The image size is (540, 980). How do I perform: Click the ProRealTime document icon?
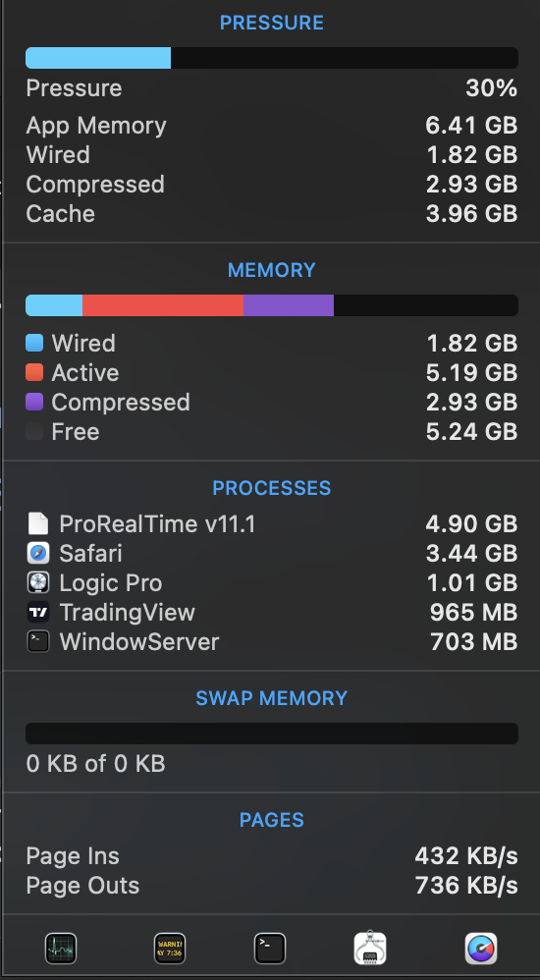tap(38, 523)
